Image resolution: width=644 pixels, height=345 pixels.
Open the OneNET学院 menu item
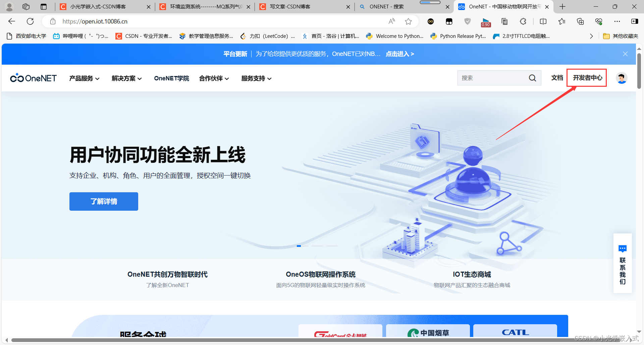[x=171, y=78]
